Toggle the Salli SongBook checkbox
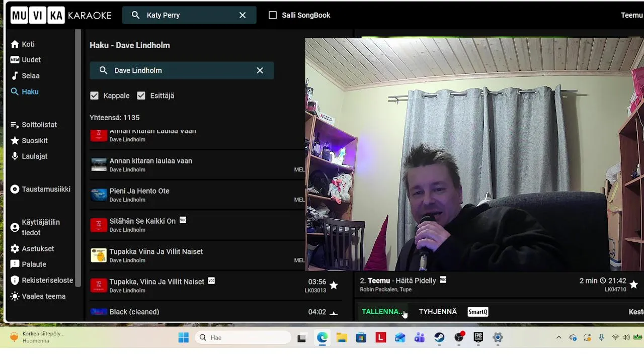Screen dimensions: 644x362 tap(273, 15)
